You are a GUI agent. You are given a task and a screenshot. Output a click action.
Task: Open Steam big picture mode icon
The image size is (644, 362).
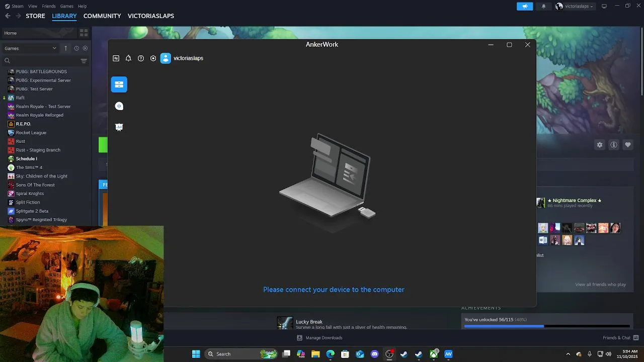pos(604,6)
